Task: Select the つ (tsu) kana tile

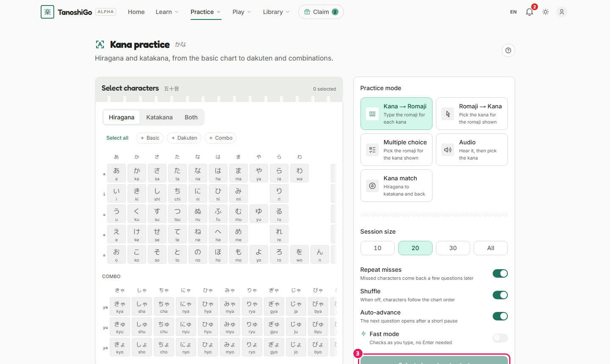Action: tap(177, 214)
